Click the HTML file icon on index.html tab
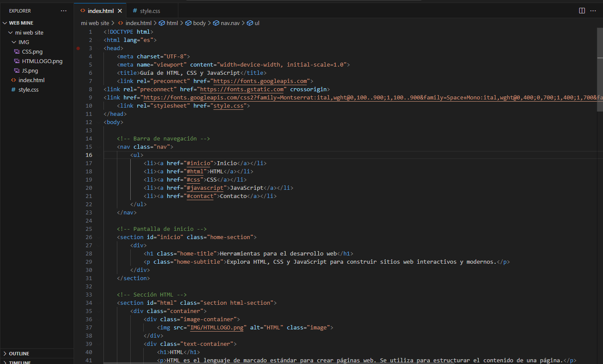Screen dimensions: 603x364 pos(83,11)
